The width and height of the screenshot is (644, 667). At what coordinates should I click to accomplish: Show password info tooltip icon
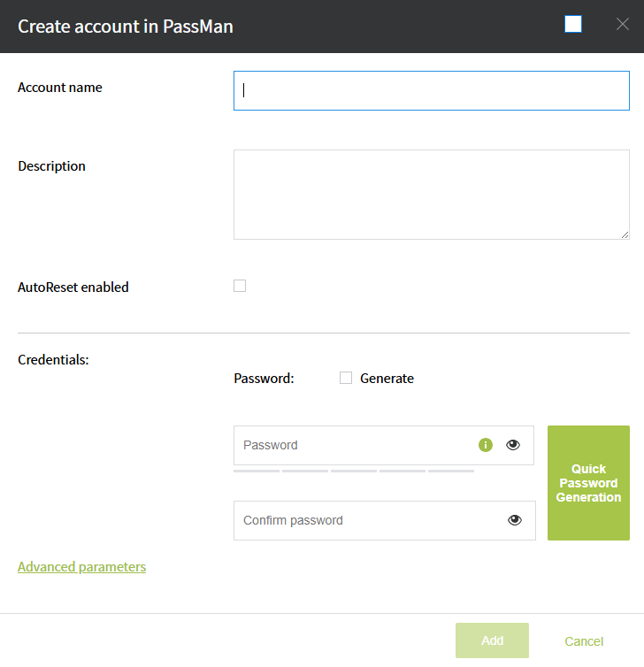point(485,445)
